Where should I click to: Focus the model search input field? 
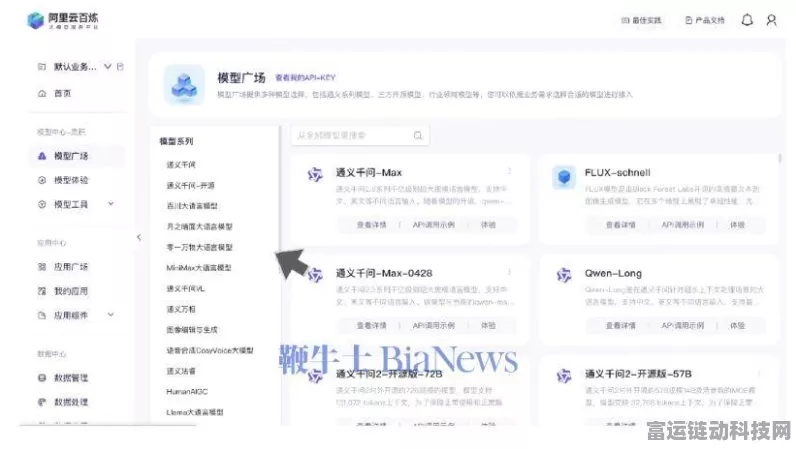pyautogui.click(x=360, y=136)
